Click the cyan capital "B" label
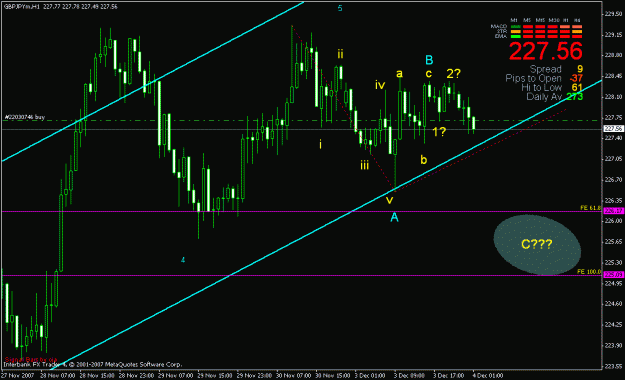625x380 pixels. point(429,60)
